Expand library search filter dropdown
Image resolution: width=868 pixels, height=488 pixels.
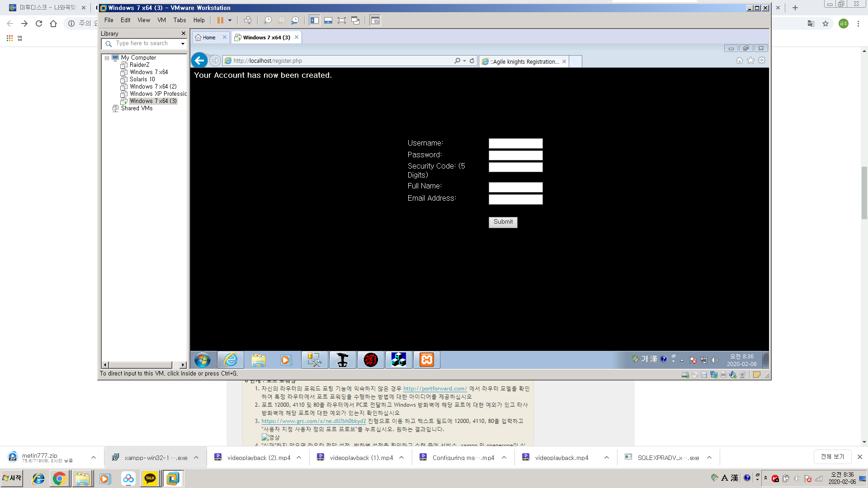pyautogui.click(x=183, y=44)
